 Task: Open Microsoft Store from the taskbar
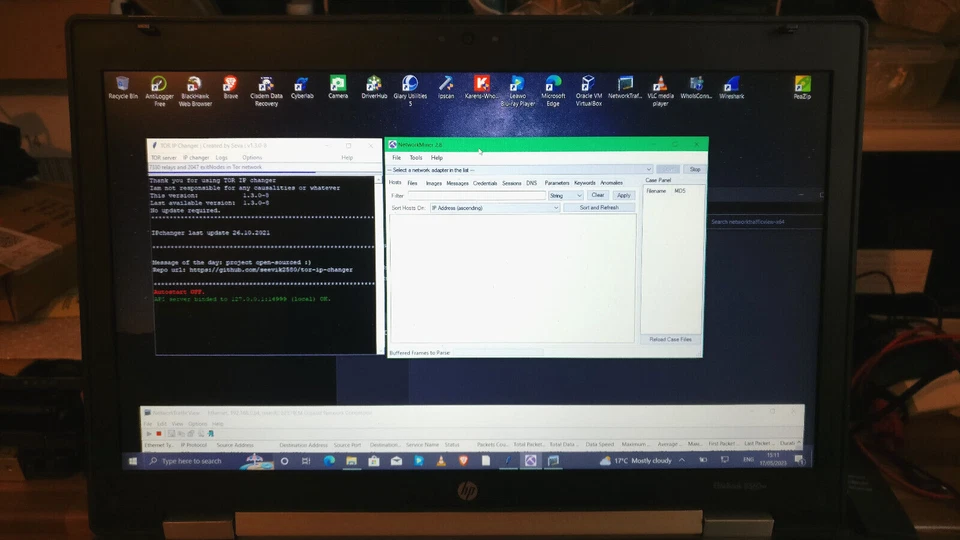point(374,460)
